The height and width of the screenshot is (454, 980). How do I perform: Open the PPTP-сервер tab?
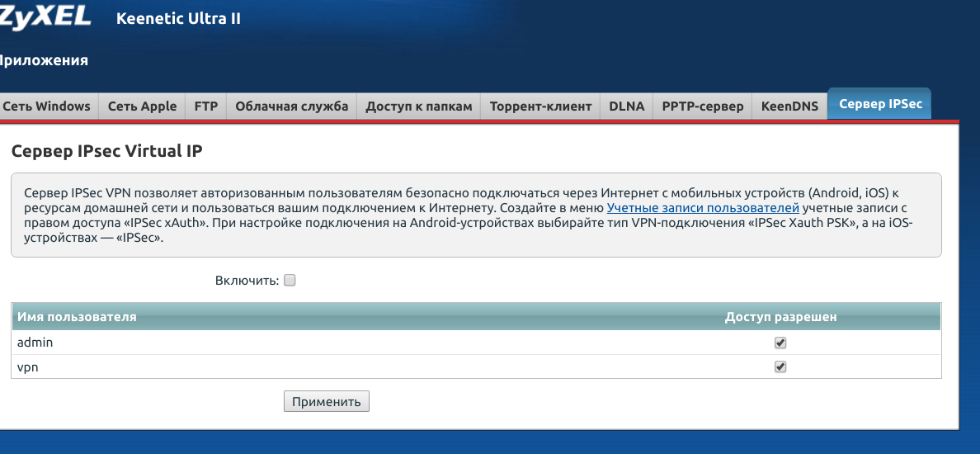click(x=703, y=106)
